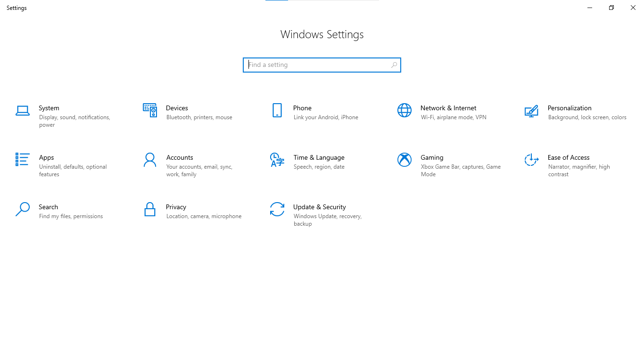Select the Network & Internet heading
The width and height of the screenshot is (644, 343).
(448, 108)
